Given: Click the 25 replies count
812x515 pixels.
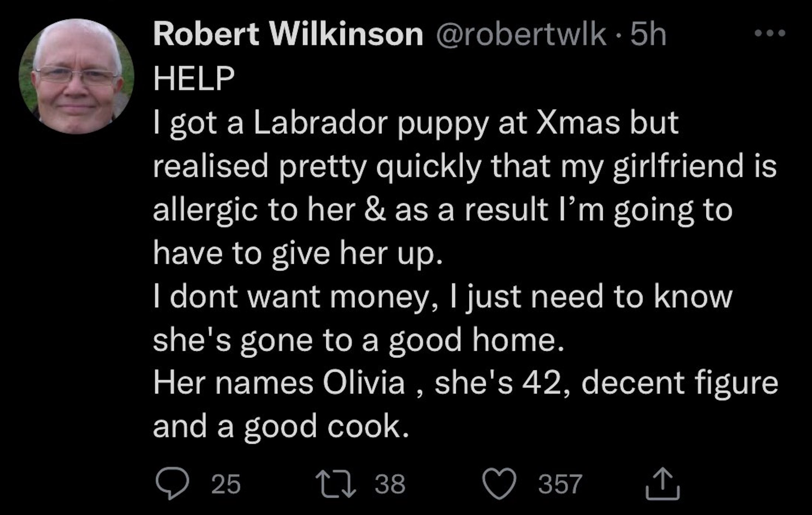Looking at the screenshot, I should tap(226, 484).
